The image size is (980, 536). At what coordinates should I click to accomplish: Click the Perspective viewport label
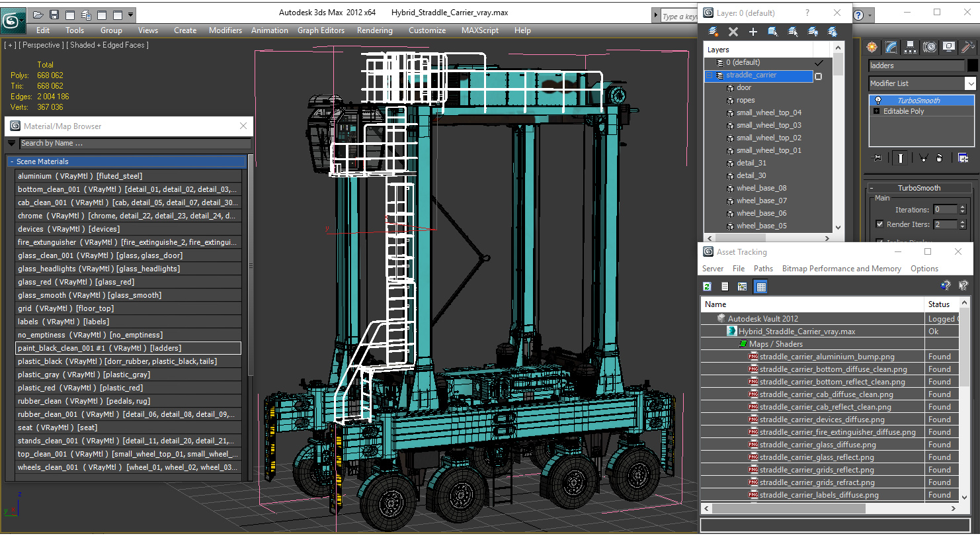42,45
